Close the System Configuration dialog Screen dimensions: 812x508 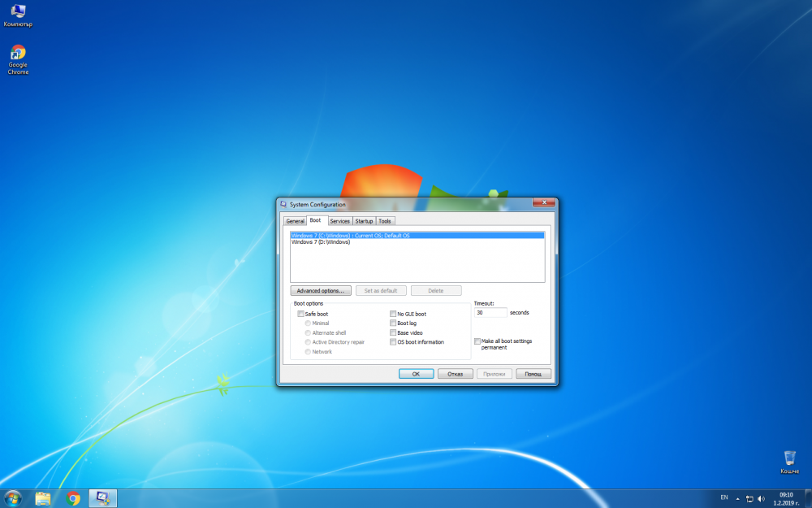tap(544, 202)
